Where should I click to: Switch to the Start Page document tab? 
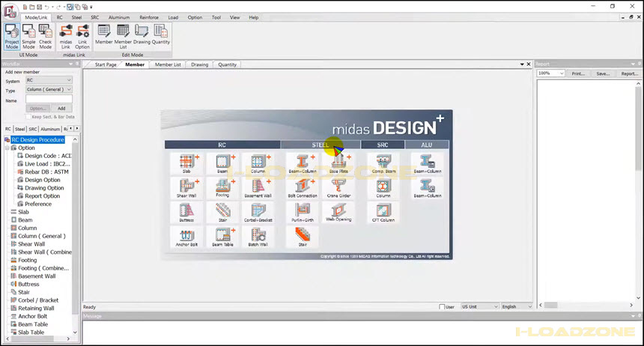click(x=106, y=64)
